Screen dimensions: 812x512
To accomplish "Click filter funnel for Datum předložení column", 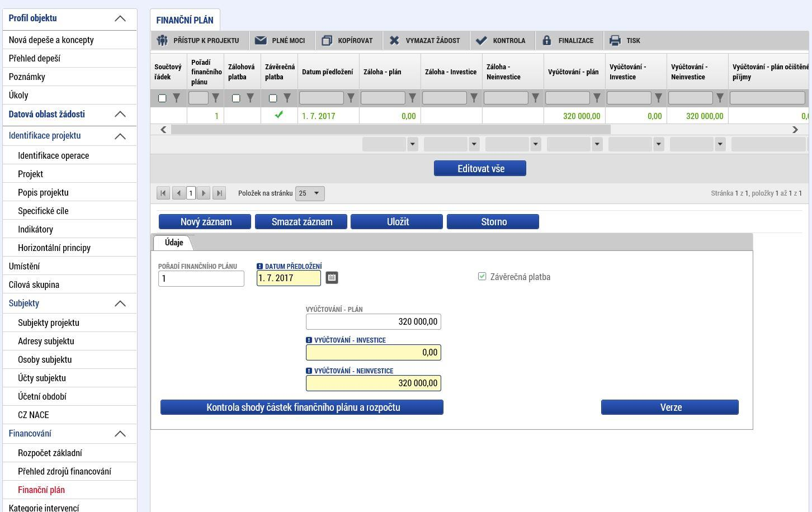I will (x=351, y=98).
